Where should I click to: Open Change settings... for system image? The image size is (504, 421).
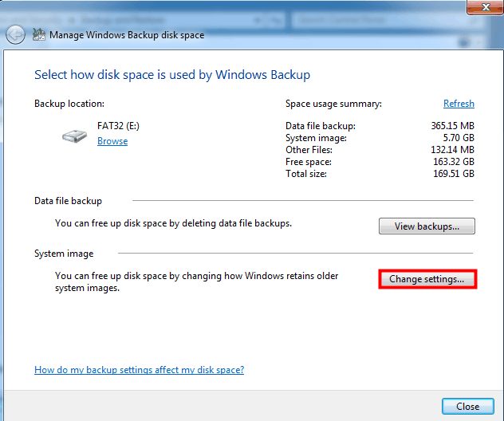tap(427, 279)
